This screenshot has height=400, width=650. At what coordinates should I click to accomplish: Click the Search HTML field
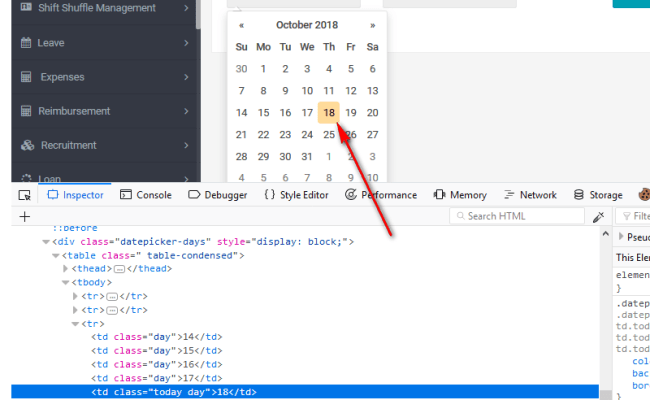coord(517,216)
